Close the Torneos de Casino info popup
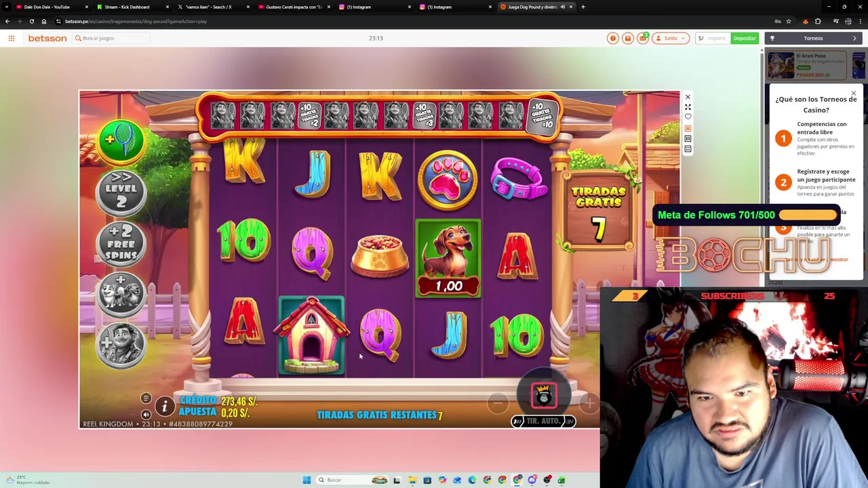The height and width of the screenshot is (488, 868). click(853, 93)
